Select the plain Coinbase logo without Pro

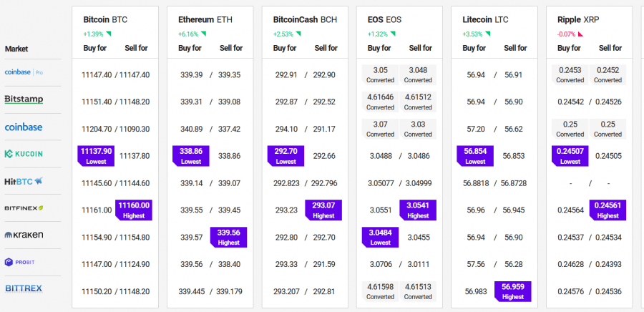24,127
